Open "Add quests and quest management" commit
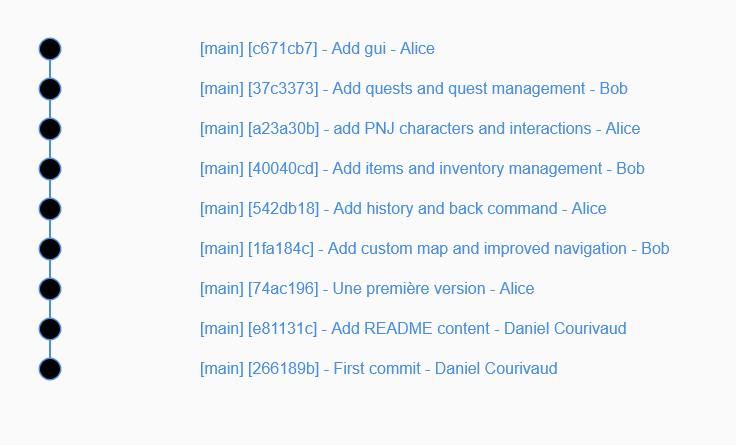This screenshot has height=445, width=736. (x=414, y=88)
